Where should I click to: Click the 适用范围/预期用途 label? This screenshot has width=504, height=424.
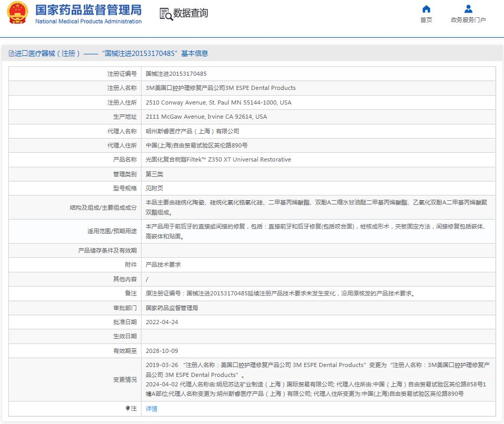coord(112,231)
